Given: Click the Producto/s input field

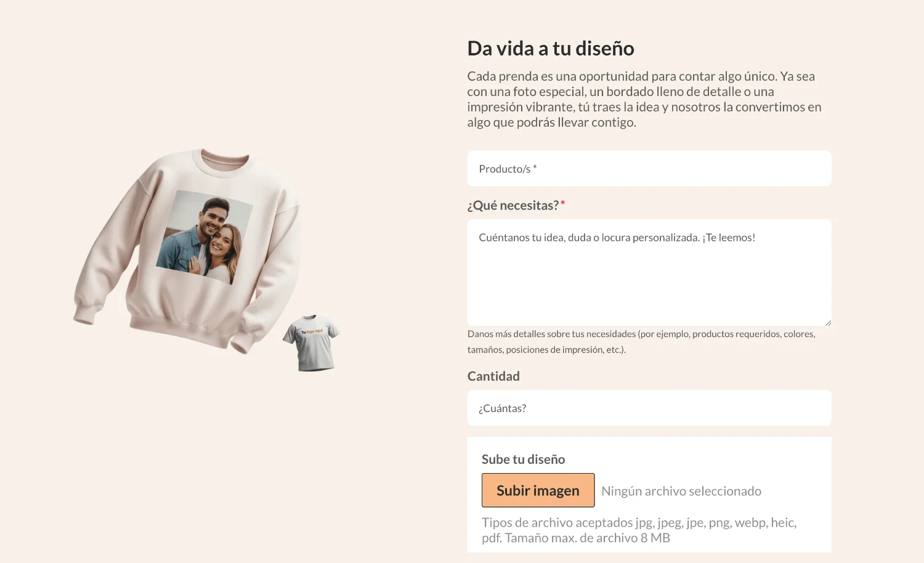Looking at the screenshot, I should click(649, 168).
